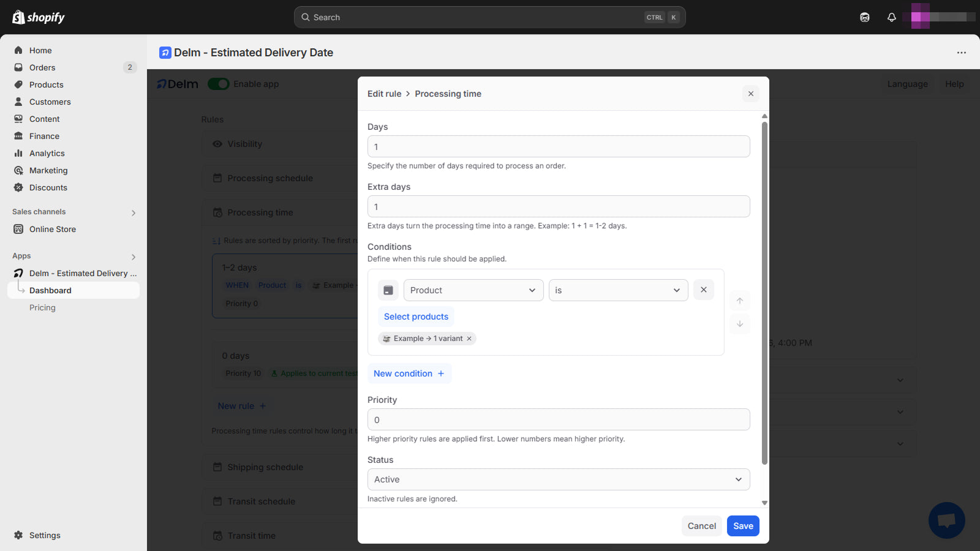The width and height of the screenshot is (980, 551).
Task: Select the 0 days rule card
Action: 285,365
